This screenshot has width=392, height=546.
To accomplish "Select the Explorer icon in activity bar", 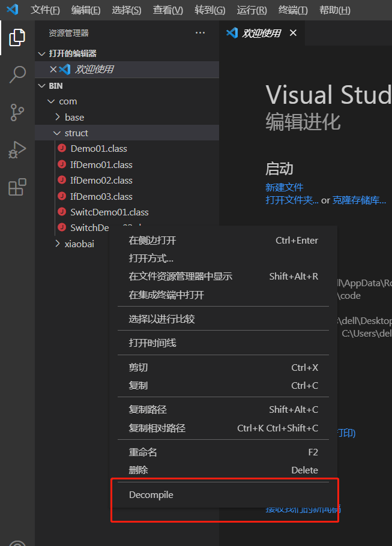I will (17, 37).
